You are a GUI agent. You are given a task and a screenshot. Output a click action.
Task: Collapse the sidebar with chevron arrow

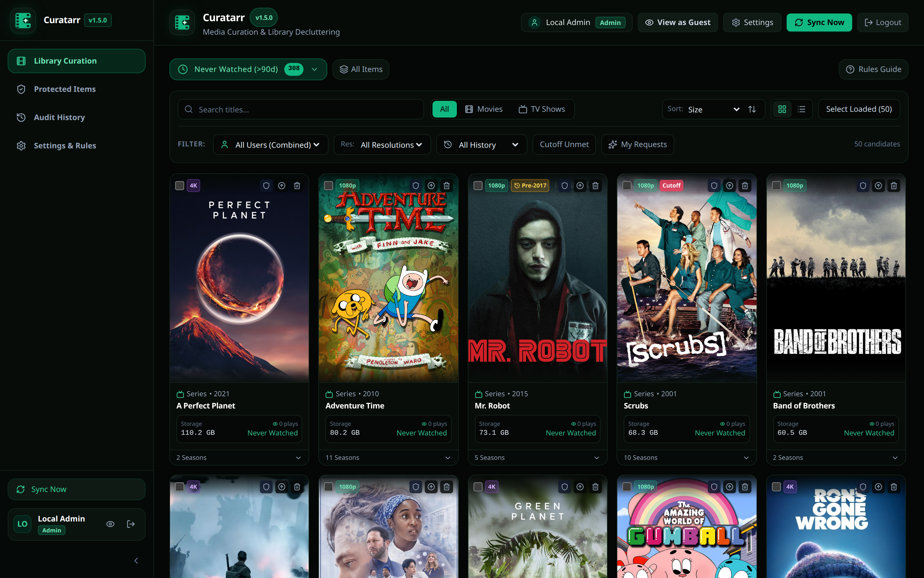coord(136,560)
